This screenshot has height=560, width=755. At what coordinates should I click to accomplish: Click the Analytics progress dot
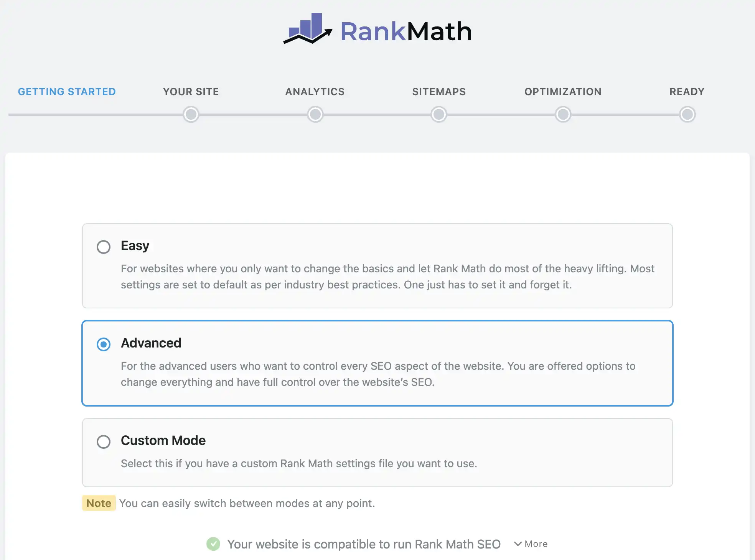pos(315,114)
